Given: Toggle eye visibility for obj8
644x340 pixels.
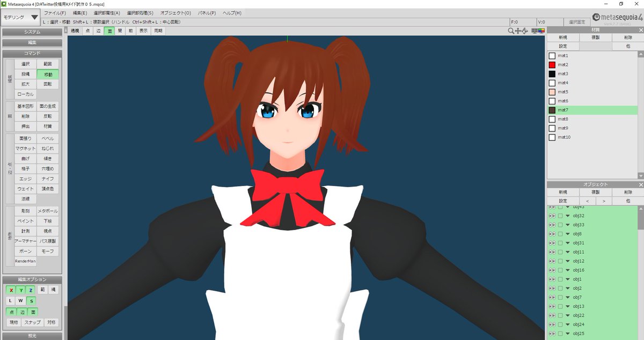Looking at the screenshot, I should coord(552,234).
